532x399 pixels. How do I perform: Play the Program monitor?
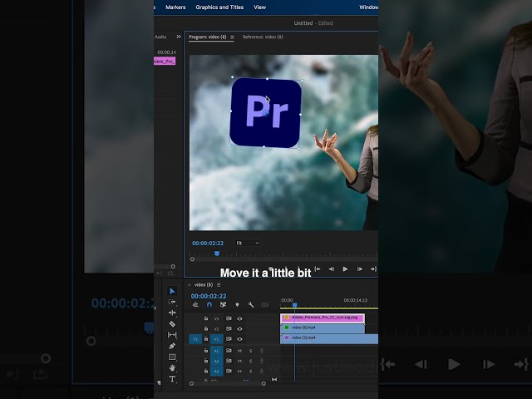pos(345,269)
